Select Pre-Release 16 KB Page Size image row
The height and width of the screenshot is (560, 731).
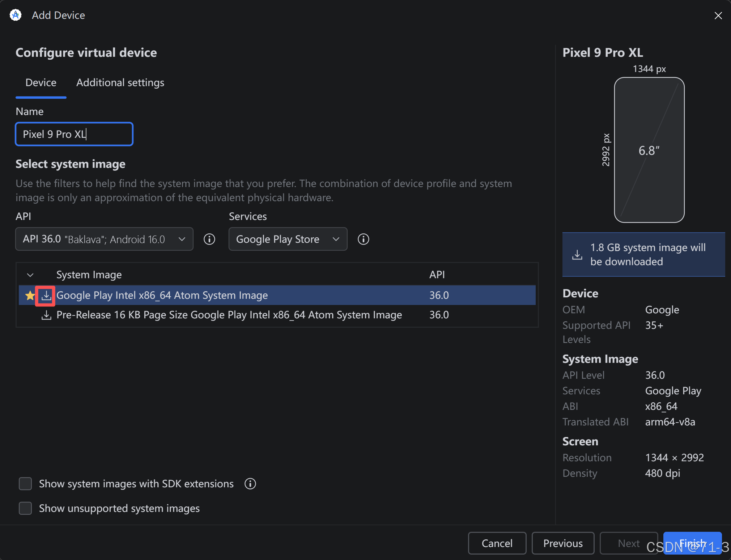tap(229, 315)
